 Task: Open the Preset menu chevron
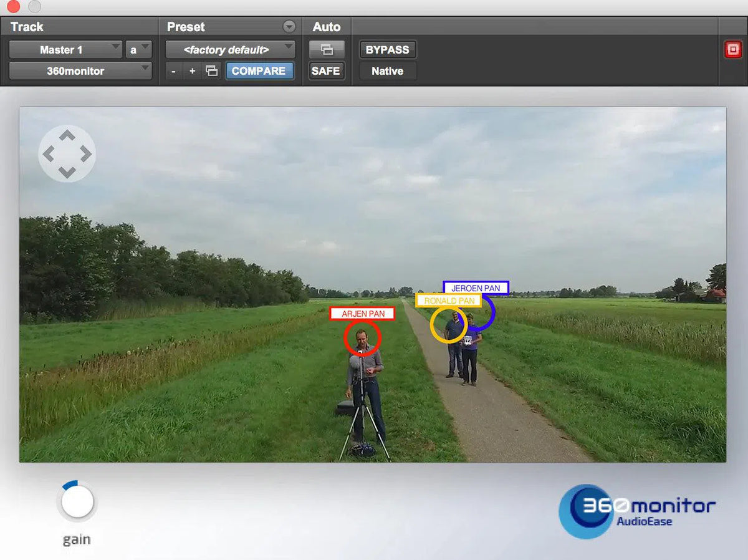click(289, 27)
